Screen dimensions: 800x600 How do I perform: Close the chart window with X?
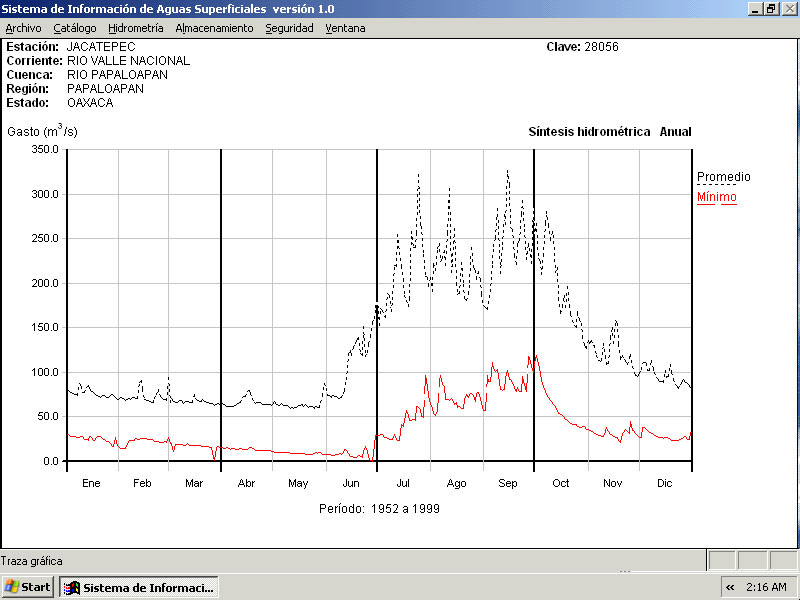pyautogui.click(x=787, y=9)
